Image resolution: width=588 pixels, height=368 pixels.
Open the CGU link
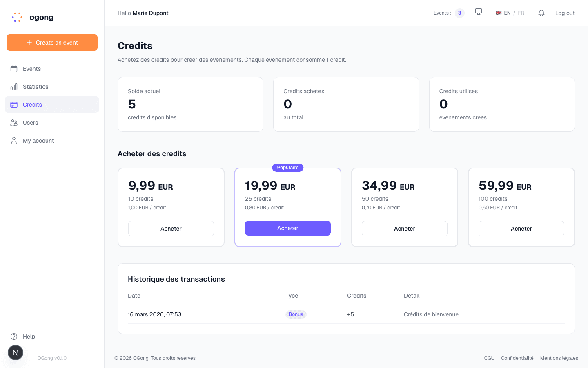(x=489, y=358)
